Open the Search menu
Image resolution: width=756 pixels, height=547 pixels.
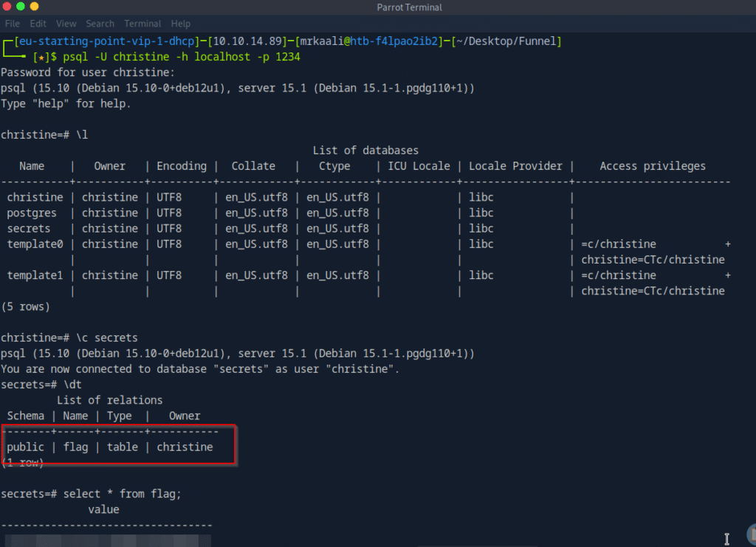[x=100, y=24]
